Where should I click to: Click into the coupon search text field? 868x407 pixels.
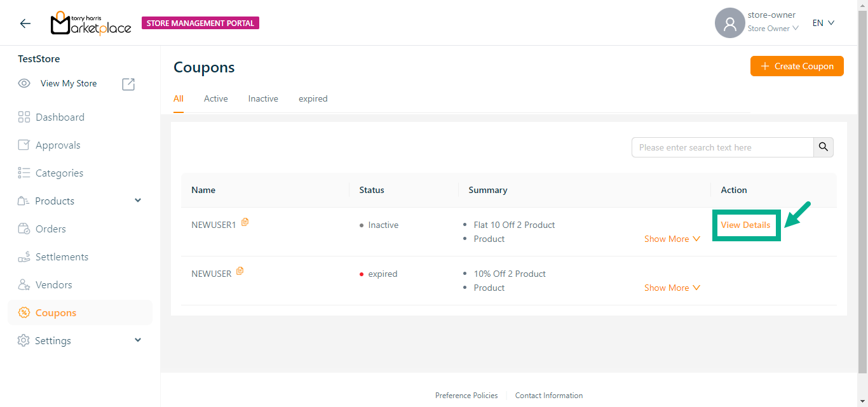click(x=722, y=147)
